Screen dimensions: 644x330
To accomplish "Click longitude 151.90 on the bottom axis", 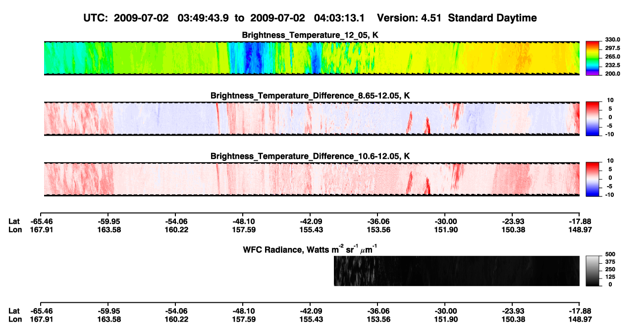I will click(445, 319).
